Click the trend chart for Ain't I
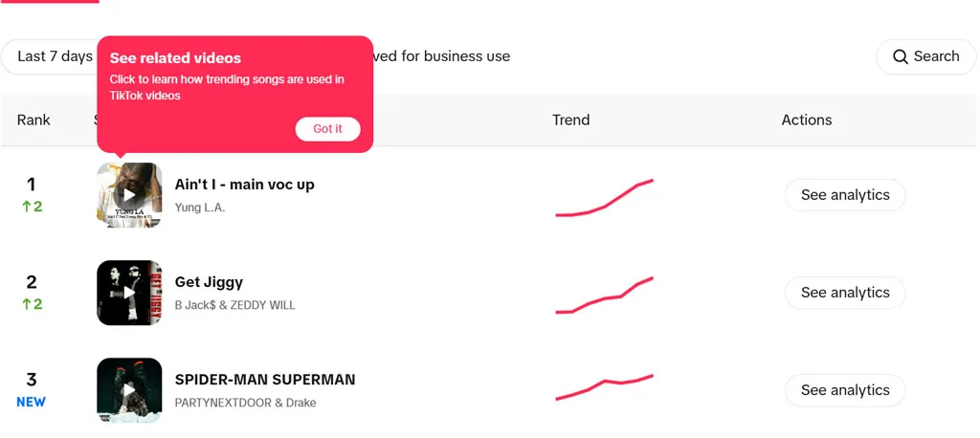This screenshot has width=980, height=438. point(604,197)
